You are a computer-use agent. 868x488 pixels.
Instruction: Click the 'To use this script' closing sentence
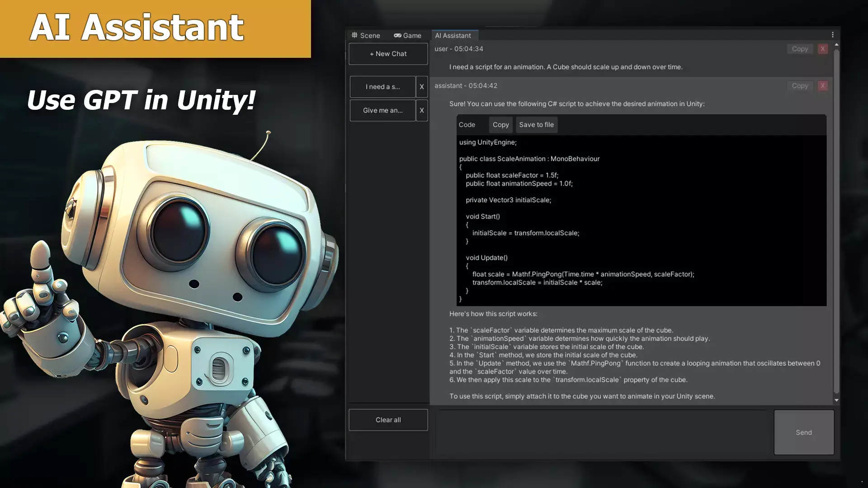(x=582, y=396)
